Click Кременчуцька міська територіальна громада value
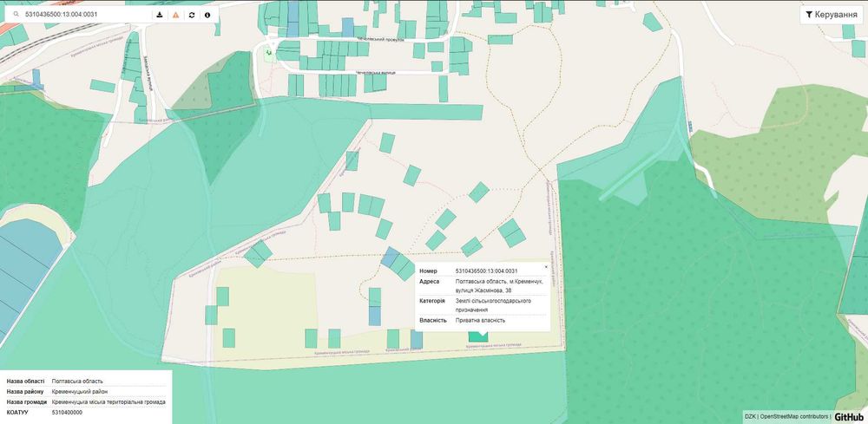Viewport: 868px width, 424px height. (x=108, y=402)
